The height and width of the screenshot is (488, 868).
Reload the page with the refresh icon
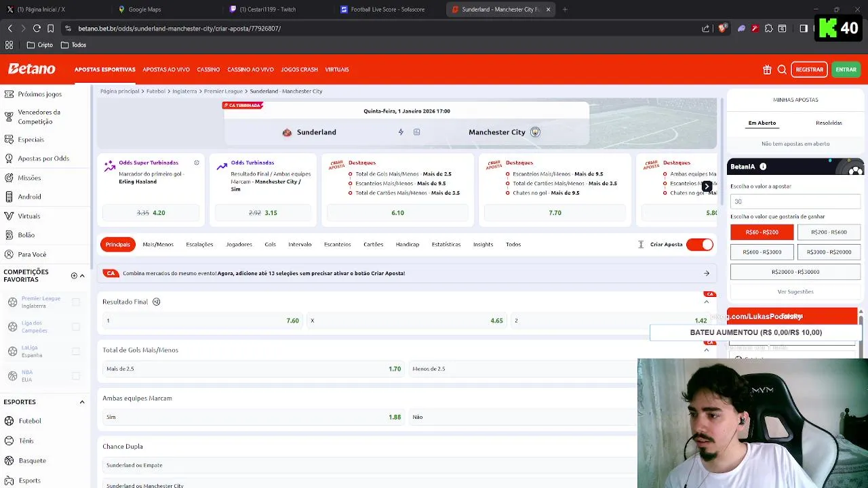[x=37, y=28]
